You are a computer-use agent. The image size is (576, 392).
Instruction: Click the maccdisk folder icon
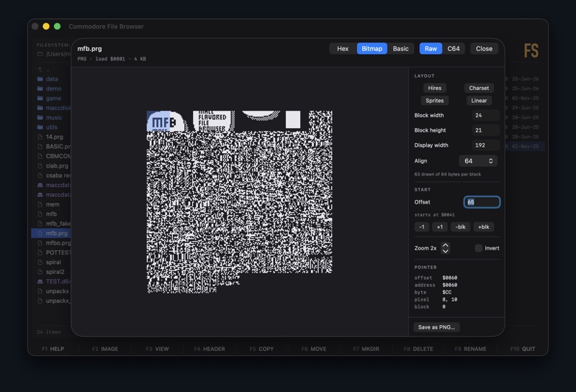pos(40,108)
